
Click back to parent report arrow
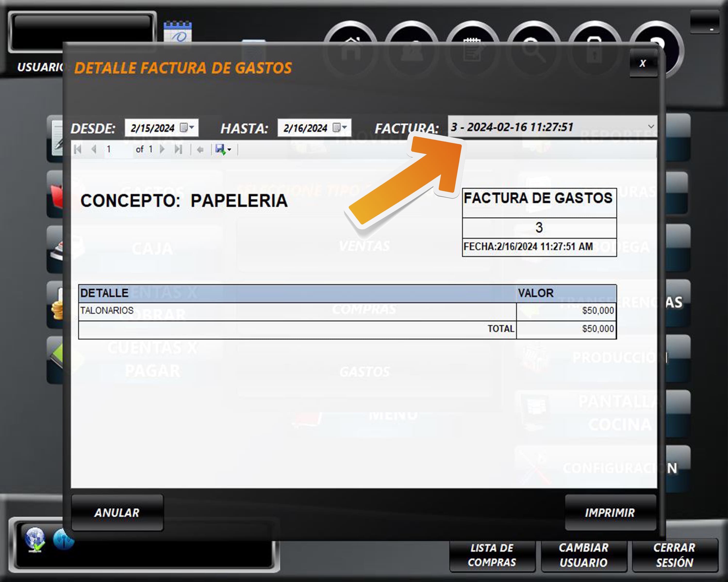[200, 149]
